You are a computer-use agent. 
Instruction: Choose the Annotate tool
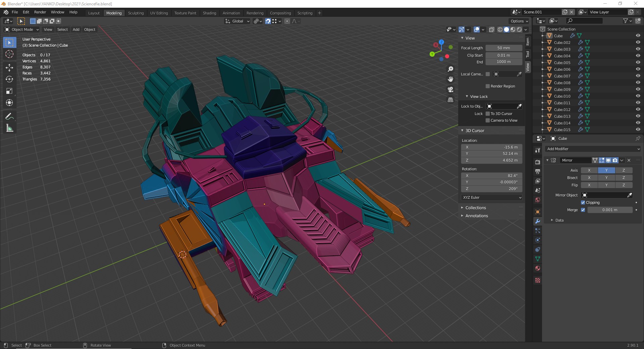(9, 116)
